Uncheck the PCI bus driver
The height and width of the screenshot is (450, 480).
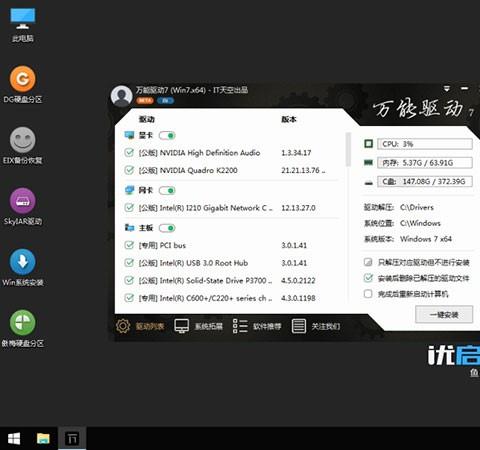coord(129,245)
